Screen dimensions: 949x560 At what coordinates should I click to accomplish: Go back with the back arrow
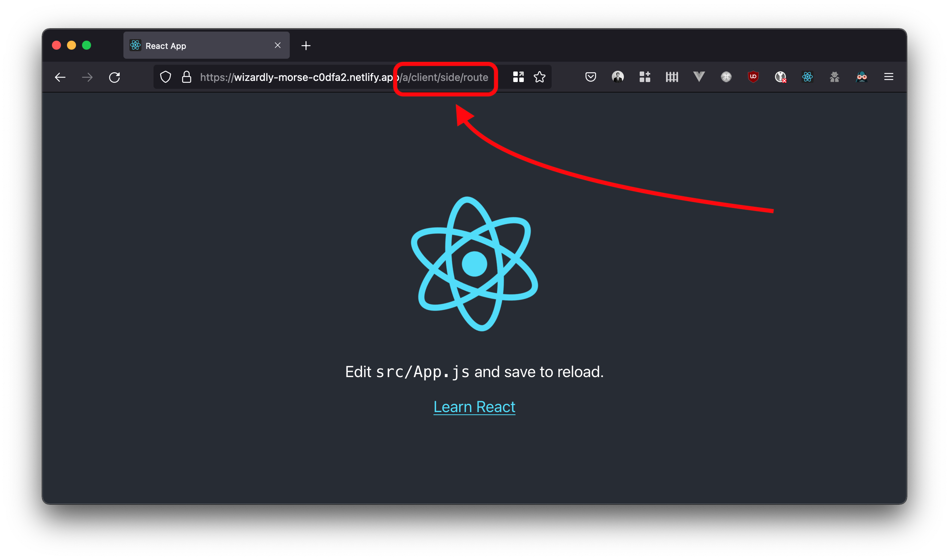pos(60,78)
